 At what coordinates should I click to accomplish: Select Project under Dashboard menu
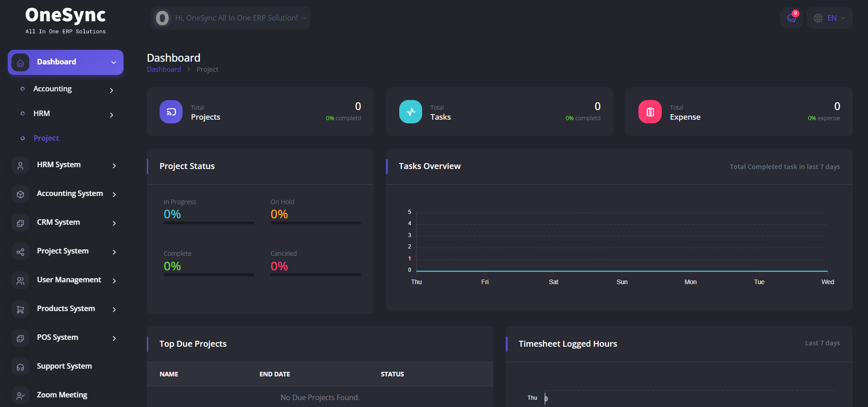pos(46,138)
